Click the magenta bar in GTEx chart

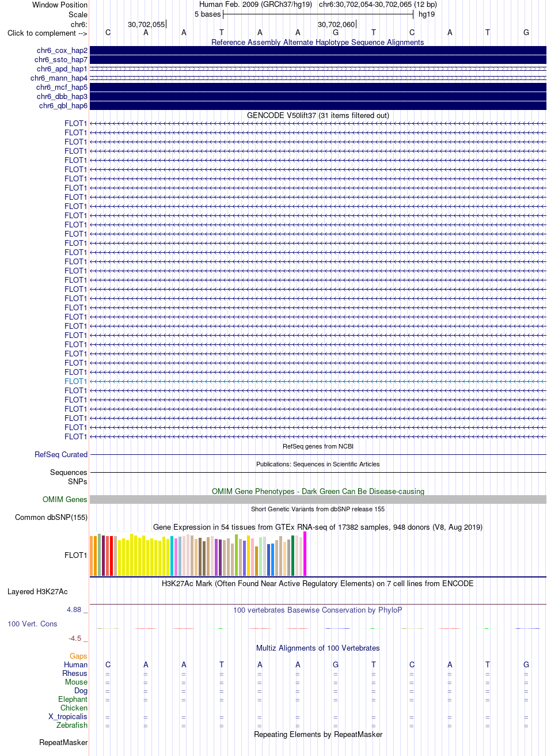(x=305, y=554)
